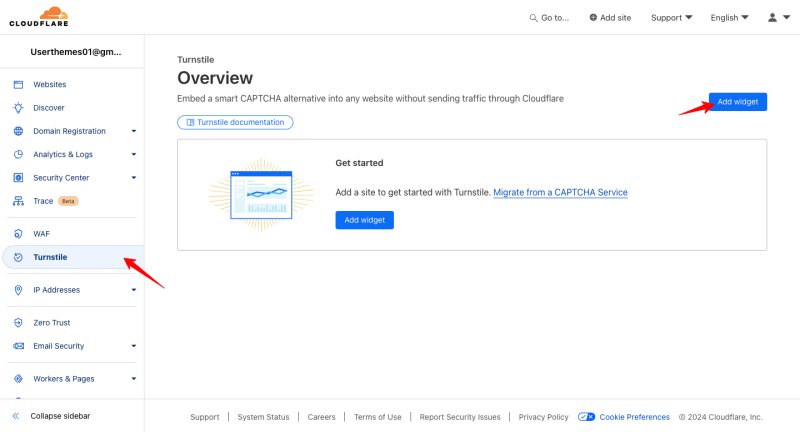Click the Turnstile breadcrumb text
This screenshot has width=800, height=432.
click(195, 60)
